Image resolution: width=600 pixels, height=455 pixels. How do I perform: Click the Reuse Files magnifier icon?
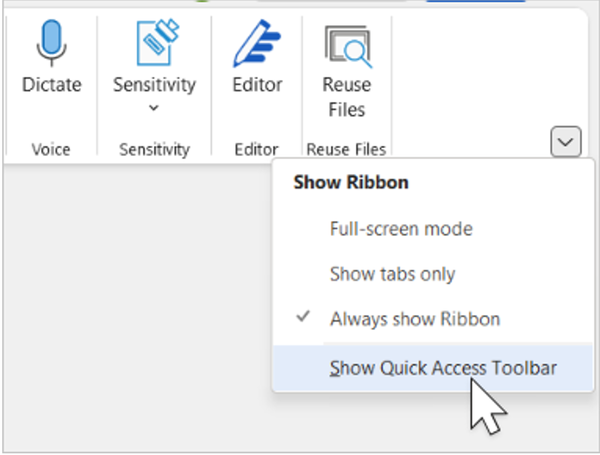(347, 44)
